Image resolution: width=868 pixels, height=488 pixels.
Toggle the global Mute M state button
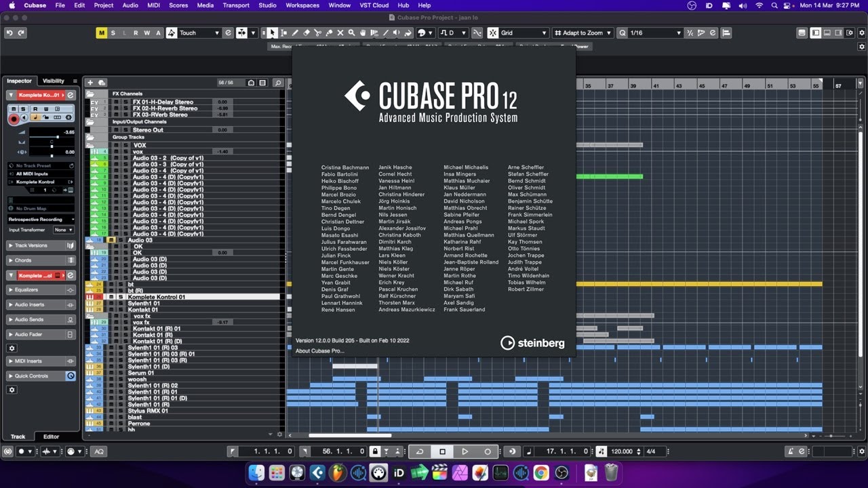102,33
